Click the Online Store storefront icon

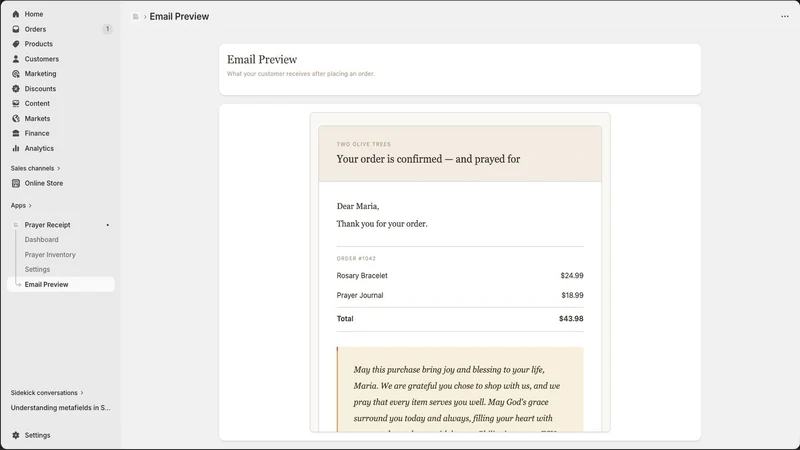(16, 183)
